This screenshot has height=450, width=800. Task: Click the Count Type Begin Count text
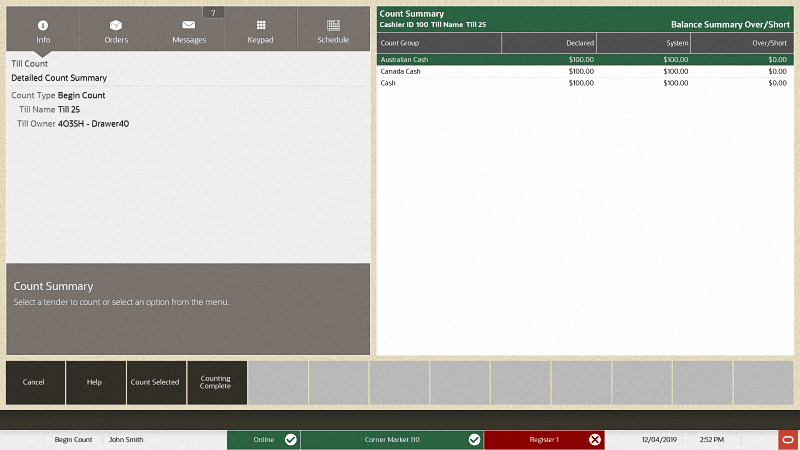tap(58, 95)
